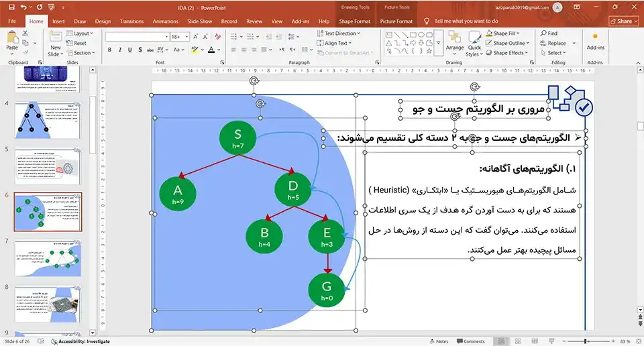Open the Add-ins button
The image size is (644, 346).
point(595,42)
